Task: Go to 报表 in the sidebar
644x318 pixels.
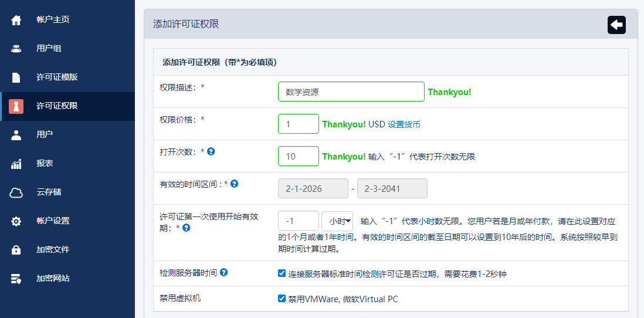Action: [x=45, y=164]
